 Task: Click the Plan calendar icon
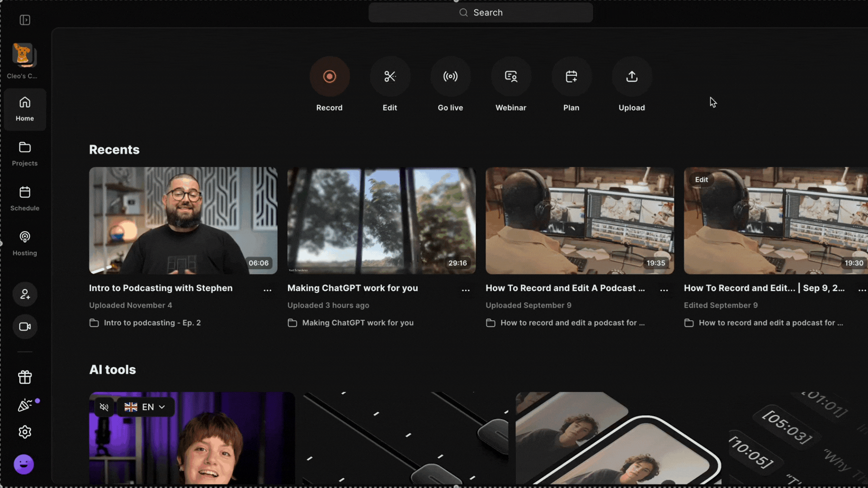(571, 76)
